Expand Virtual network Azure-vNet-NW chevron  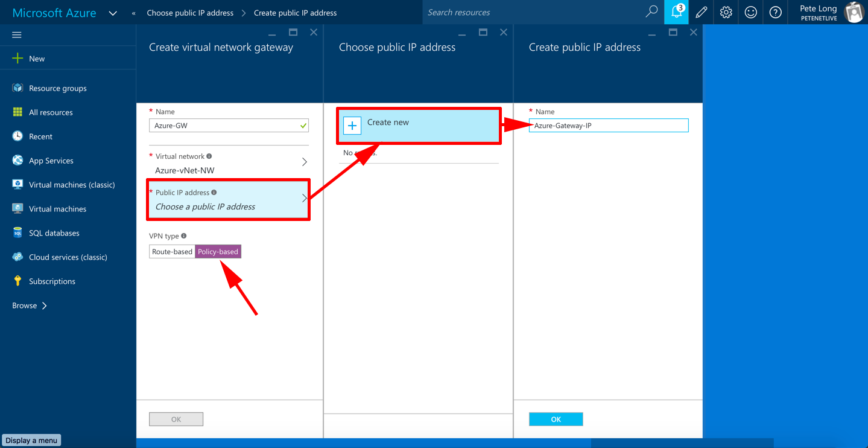point(304,162)
